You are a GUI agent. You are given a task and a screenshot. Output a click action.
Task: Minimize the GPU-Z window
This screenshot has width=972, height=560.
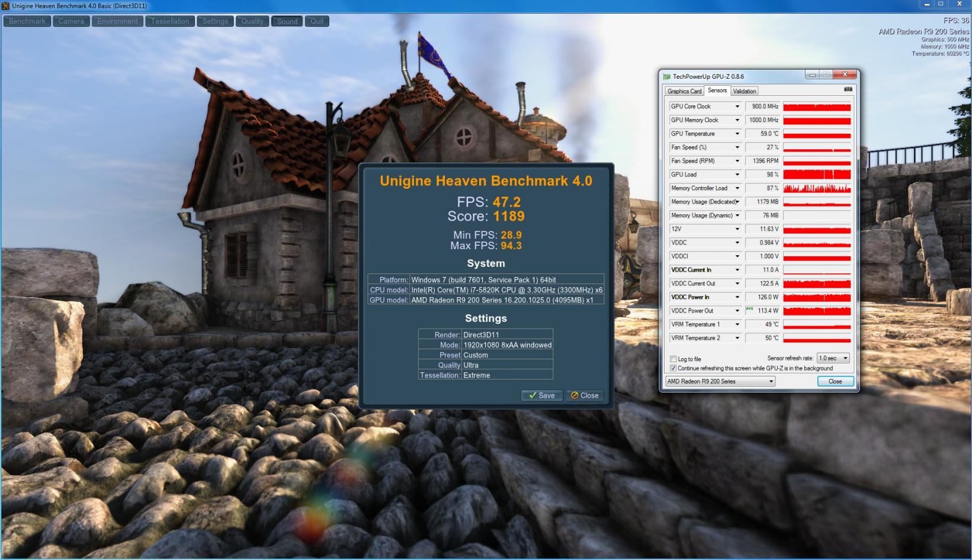point(812,75)
